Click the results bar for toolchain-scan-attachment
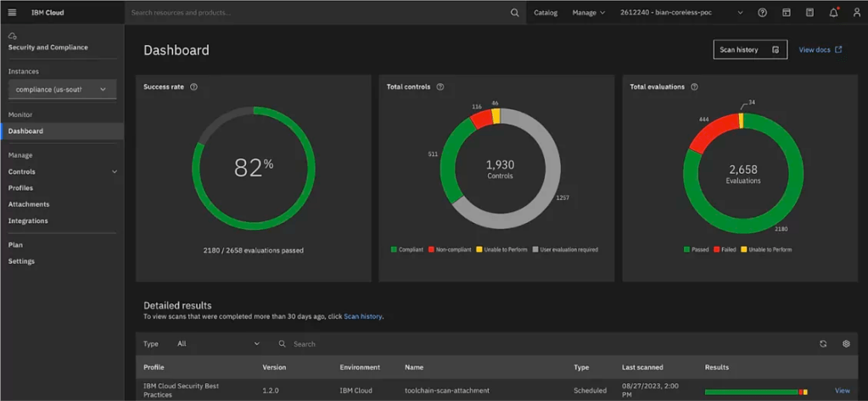 [755, 392]
